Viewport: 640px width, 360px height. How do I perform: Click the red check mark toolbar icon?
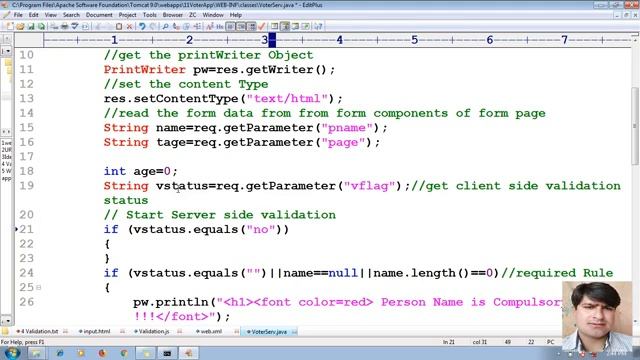click(262, 27)
